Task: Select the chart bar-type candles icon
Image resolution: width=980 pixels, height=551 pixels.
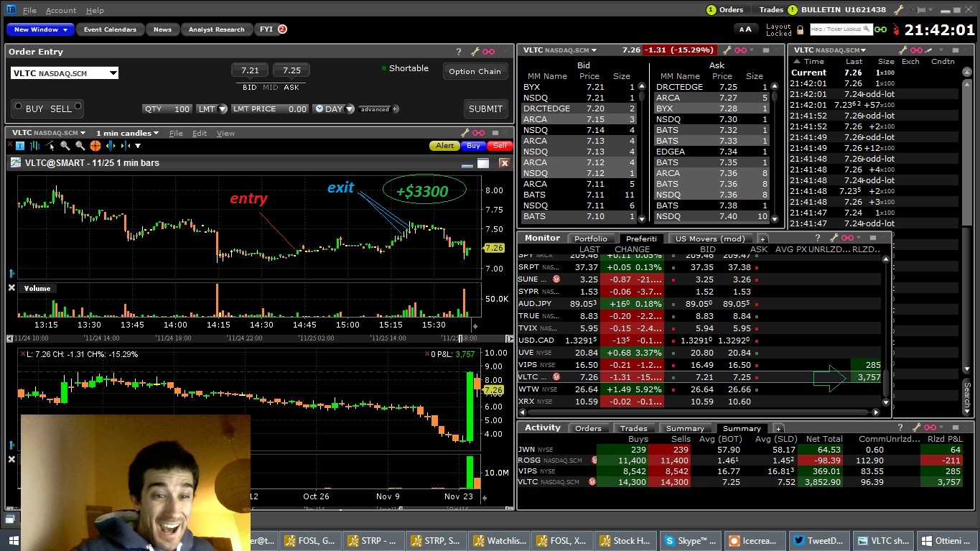Action: coord(34,146)
